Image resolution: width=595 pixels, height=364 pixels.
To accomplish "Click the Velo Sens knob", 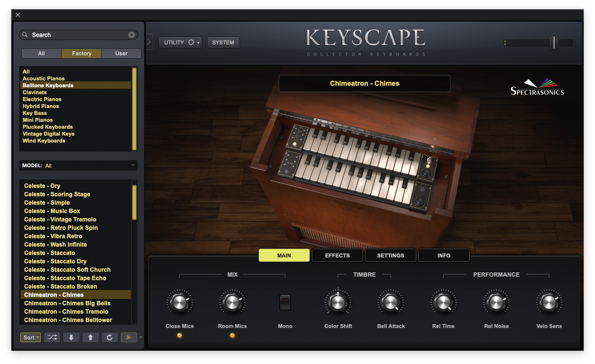I will click(x=549, y=302).
